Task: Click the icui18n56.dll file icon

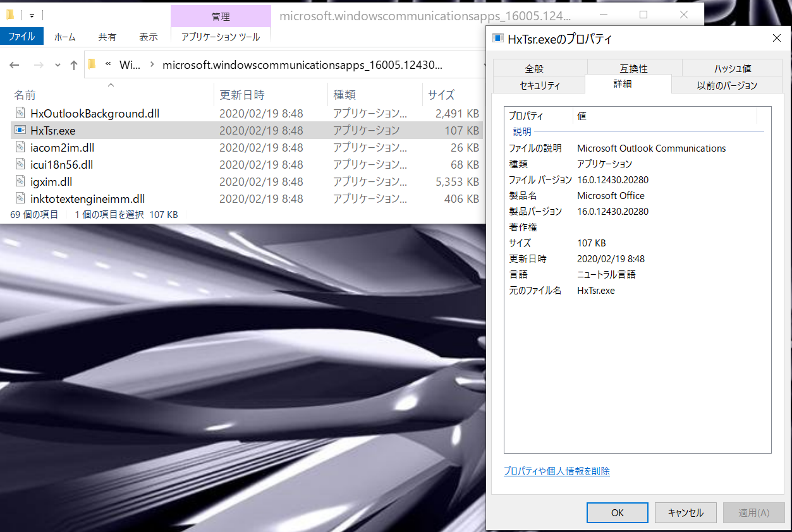Action: click(x=20, y=165)
